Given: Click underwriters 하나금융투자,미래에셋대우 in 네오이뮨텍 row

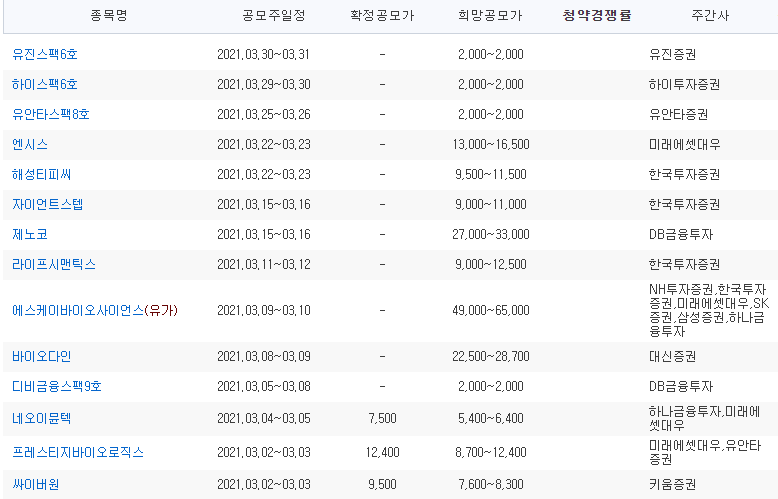Looking at the screenshot, I should (705, 419).
